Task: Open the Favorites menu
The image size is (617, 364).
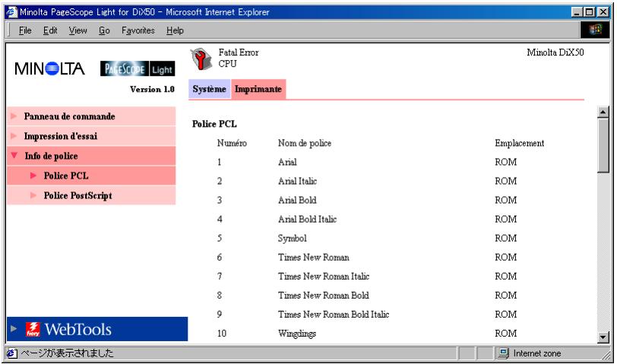Action: click(x=138, y=30)
